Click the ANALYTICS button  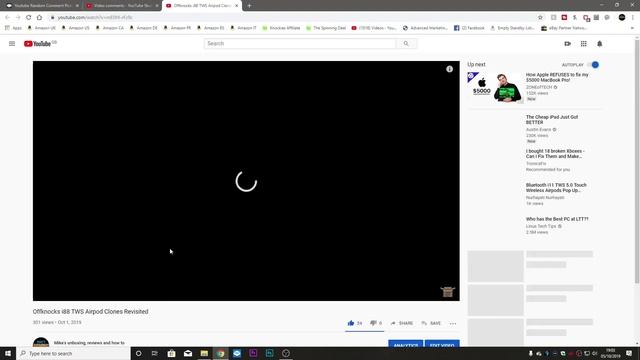coord(406,343)
